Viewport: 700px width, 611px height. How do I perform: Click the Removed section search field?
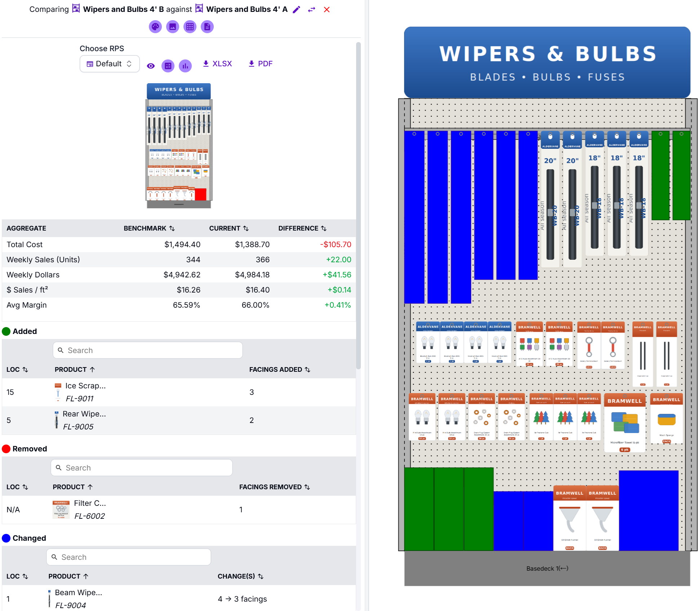point(142,468)
